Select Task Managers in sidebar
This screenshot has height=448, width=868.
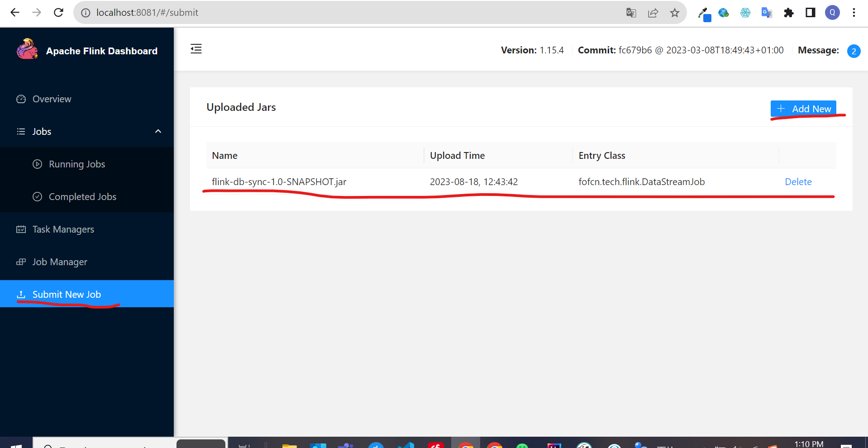63,229
